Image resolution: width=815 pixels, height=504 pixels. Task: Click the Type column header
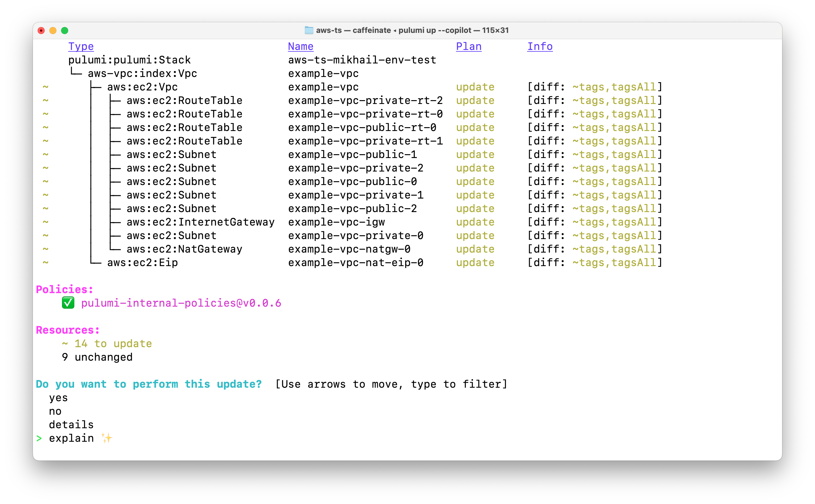pos(81,47)
